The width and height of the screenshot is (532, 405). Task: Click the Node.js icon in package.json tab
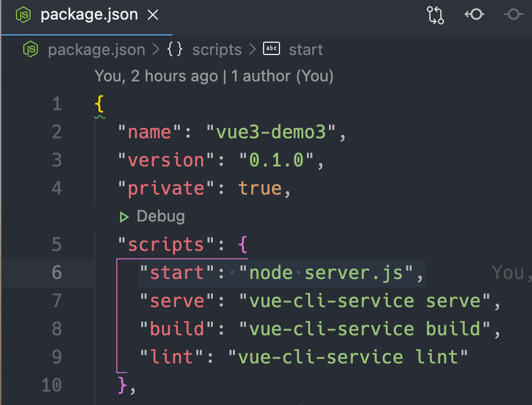[23, 15]
